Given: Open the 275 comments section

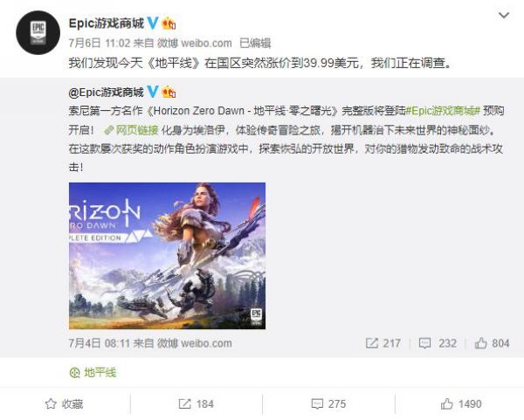Looking at the screenshot, I should coord(328,404).
